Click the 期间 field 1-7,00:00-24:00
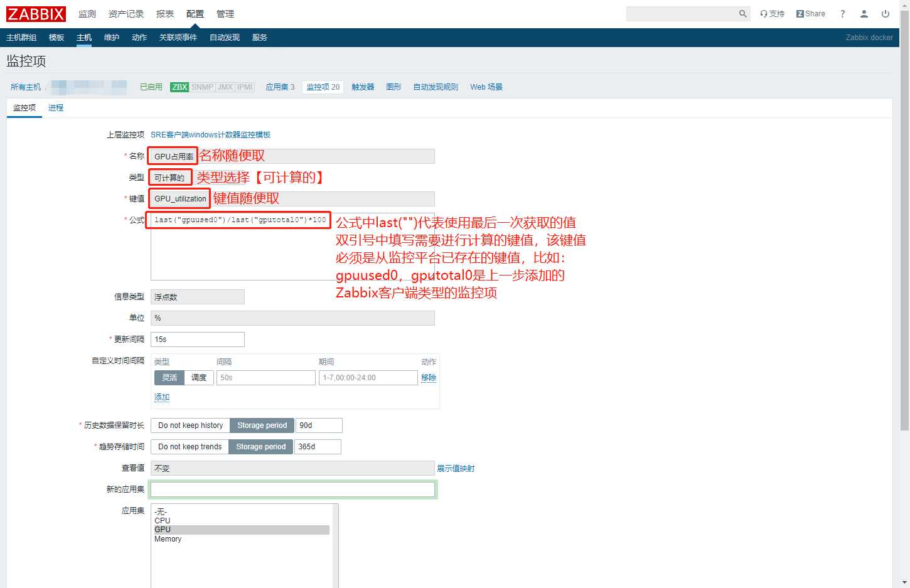This screenshot has height=588, width=910. [x=368, y=378]
